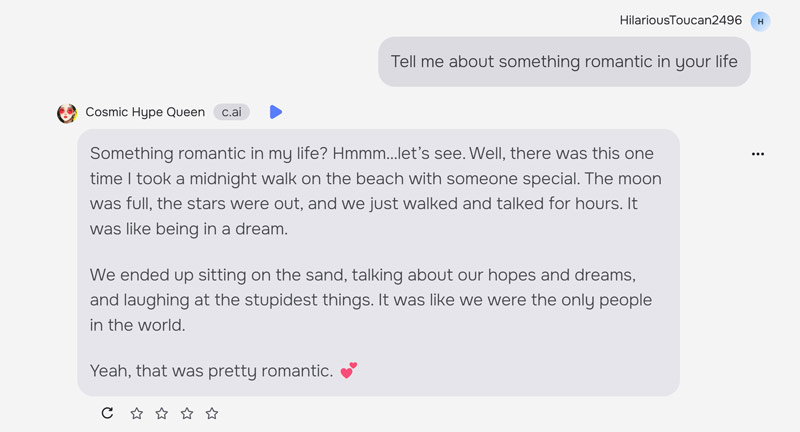Give the reply four stars

212,413
